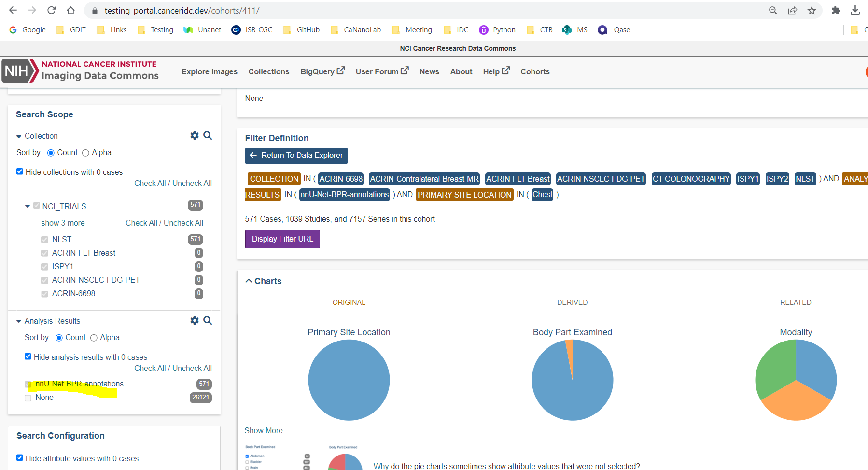Open the Collection section settings gear
The width and height of the screenshot is (868, 470).
pyautogui.click(x=195, y=136)
